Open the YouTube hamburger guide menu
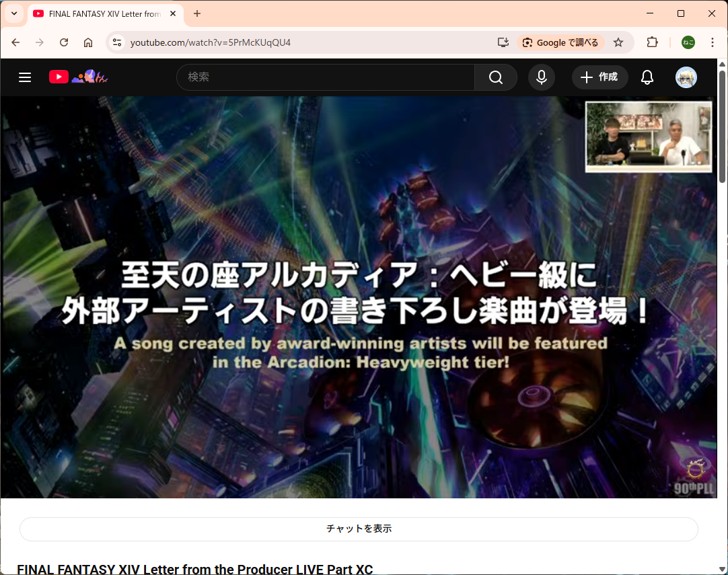This screenshot has height=575, width=728. pyautogui.click(x=25, y=77)
